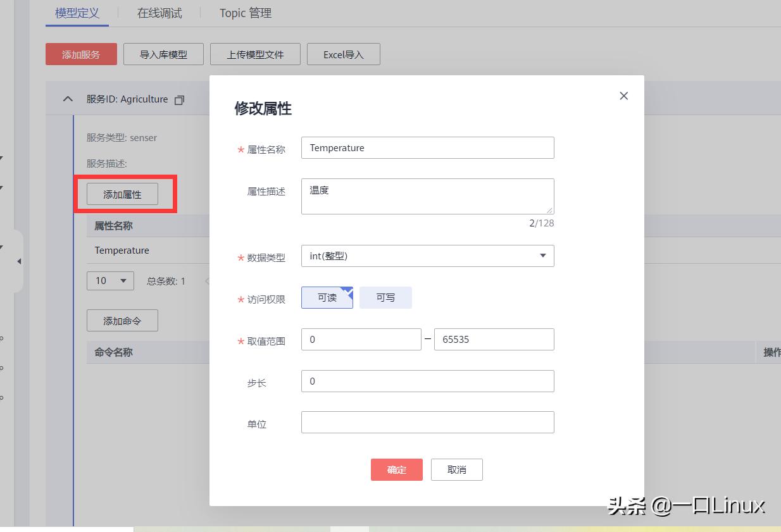Select the 模型定义 tab
This screenshot has height=532, width=781.
77,13
